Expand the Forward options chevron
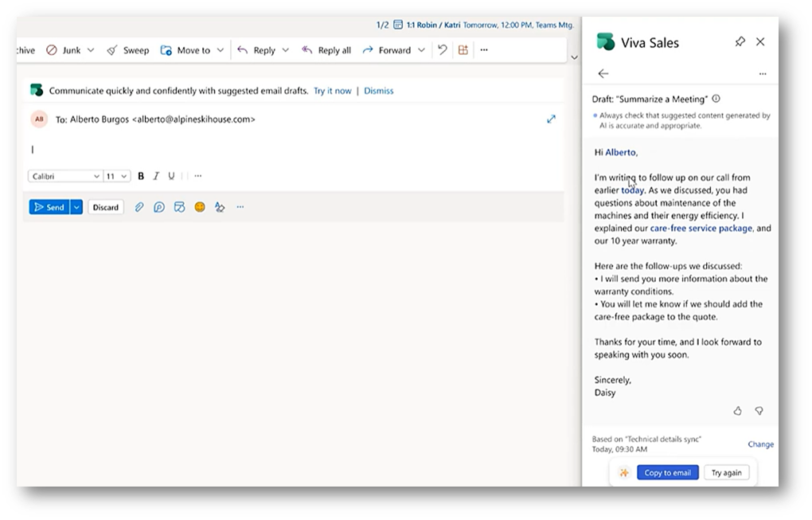 click(421, 49)
